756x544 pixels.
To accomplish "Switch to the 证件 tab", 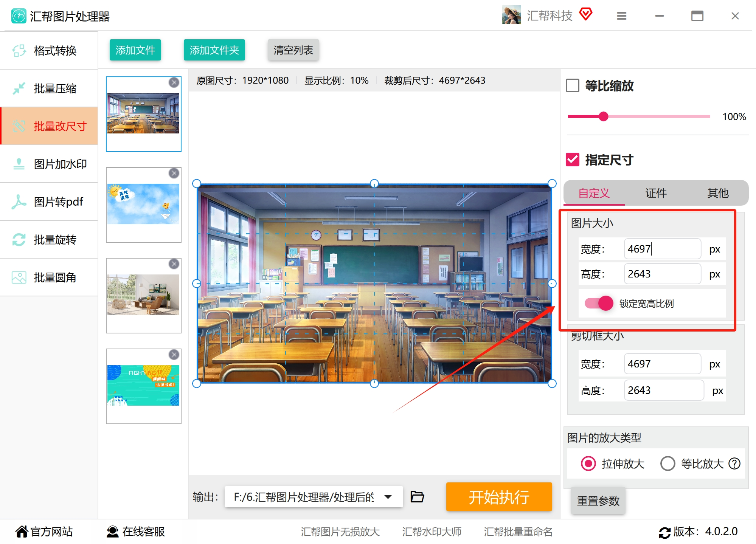I will [x=656, y=193].
